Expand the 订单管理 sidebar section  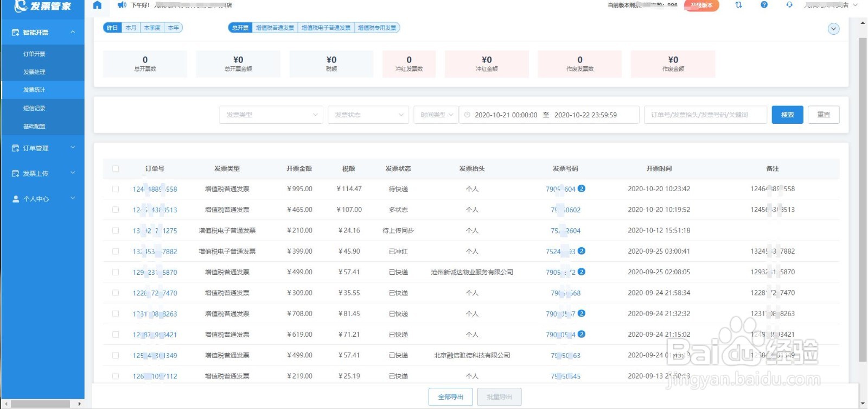coord(42,148)
